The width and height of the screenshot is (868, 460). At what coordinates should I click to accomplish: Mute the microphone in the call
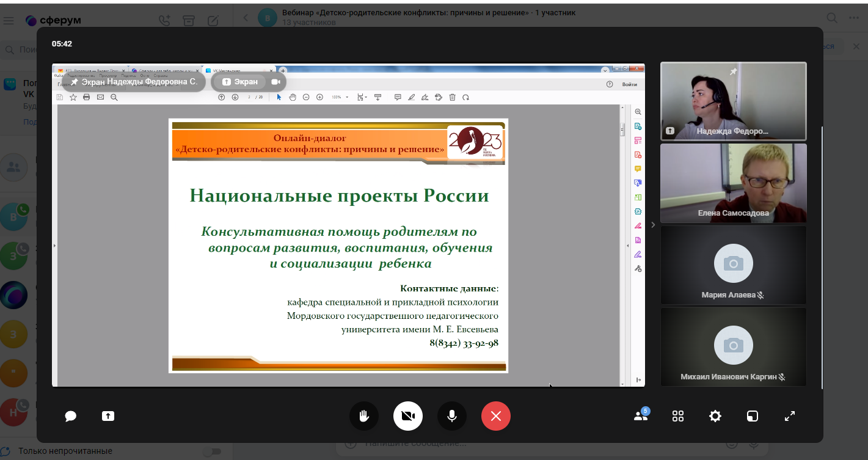coord(451,417)
